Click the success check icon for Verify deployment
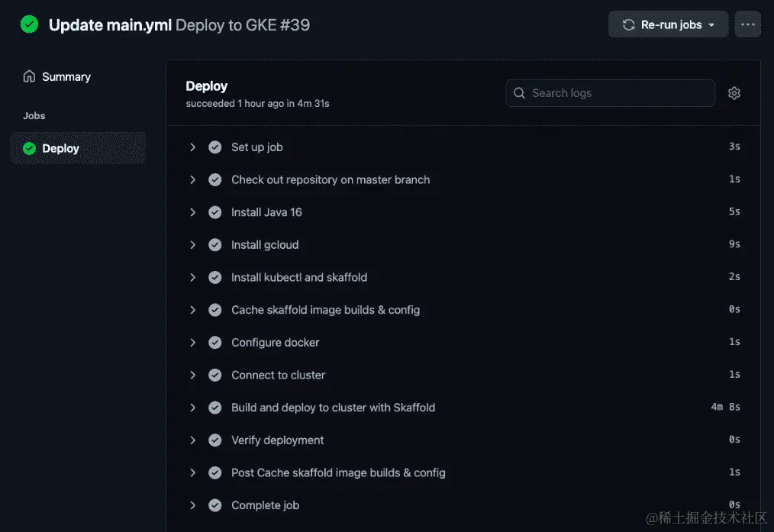This screenshot has height=532, width=774. pos(215,440)
